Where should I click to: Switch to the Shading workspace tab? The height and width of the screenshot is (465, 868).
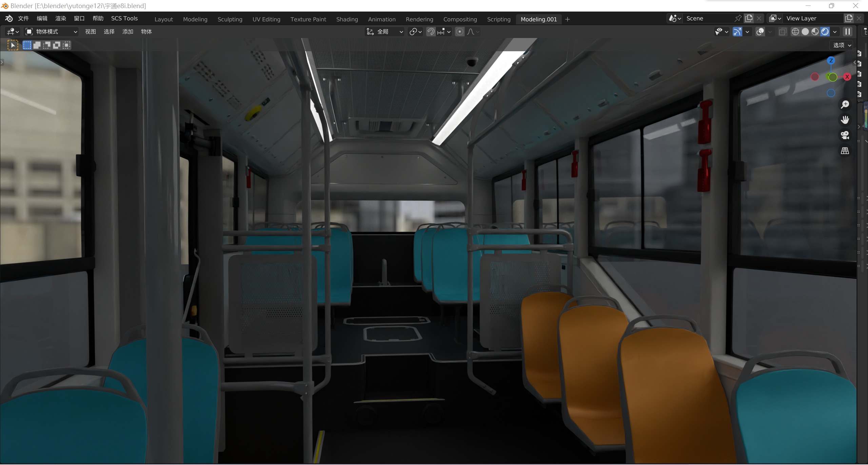pos(347,19)
